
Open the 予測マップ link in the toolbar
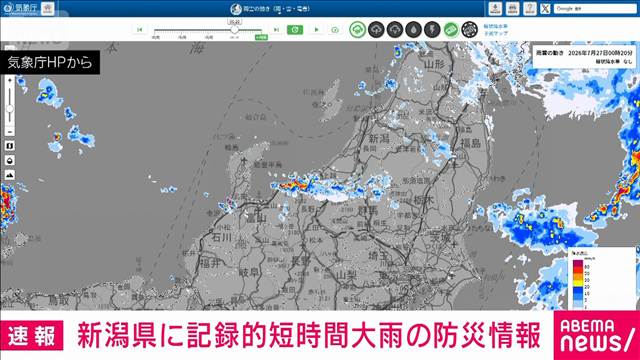(496, 33)
